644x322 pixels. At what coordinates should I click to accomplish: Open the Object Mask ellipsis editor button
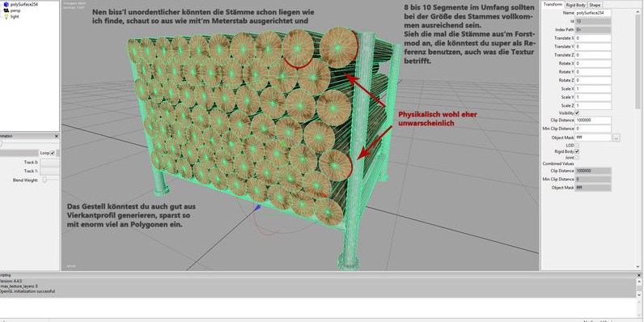[x=616, y=138]
